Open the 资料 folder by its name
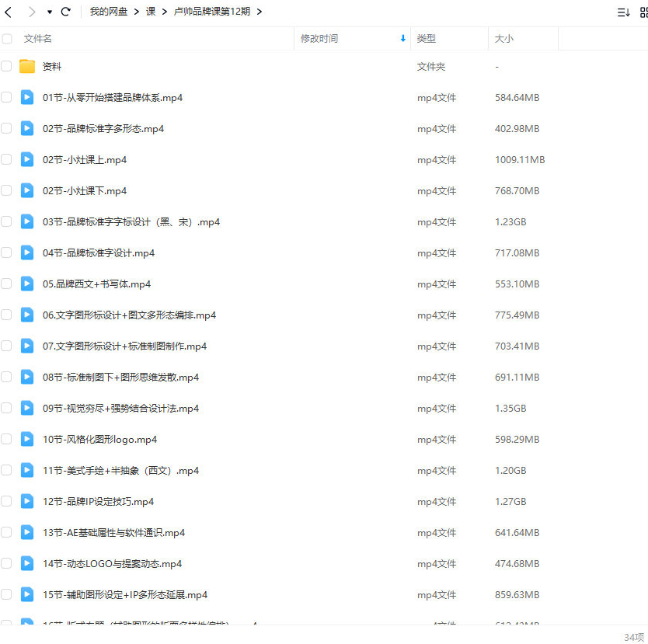The height and width of the screenshot is (644, 648). coord(51,66)
